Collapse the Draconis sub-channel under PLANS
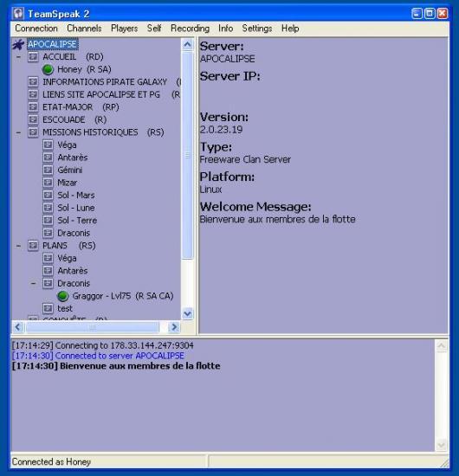The image size is (459, 476). coord(34,284)
